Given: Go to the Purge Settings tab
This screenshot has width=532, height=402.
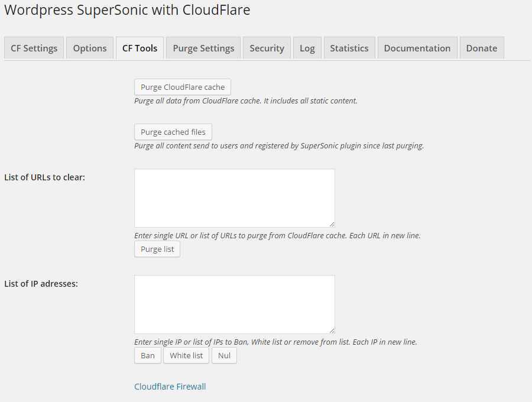Looking at the screenshot, I should (203, 48).
